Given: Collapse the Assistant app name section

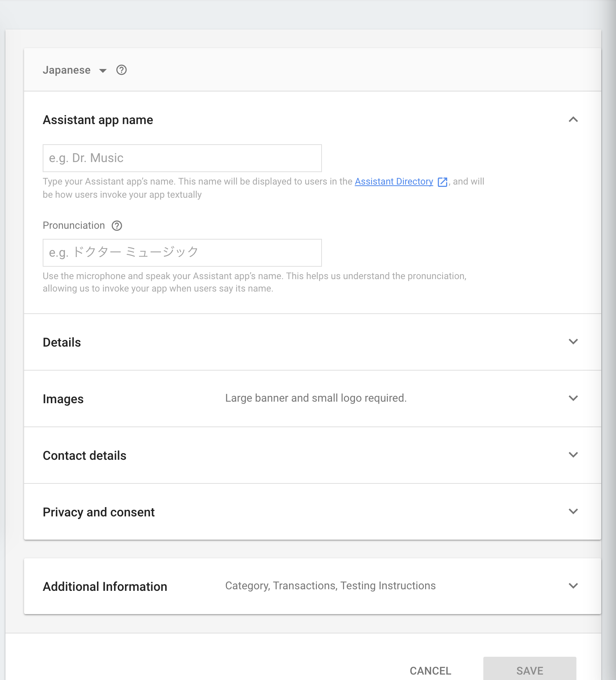Looking at the screenshot, I should [x=573, y=120].
